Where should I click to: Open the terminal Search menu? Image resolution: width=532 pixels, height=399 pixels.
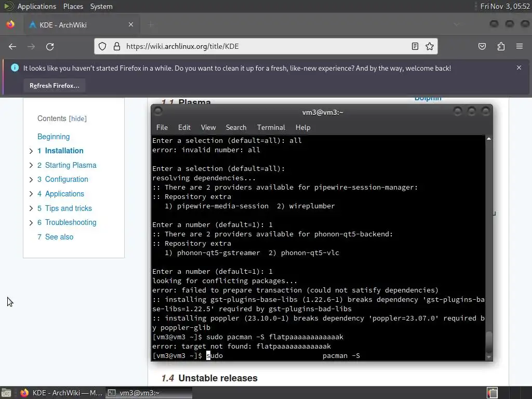pos(236,128)
